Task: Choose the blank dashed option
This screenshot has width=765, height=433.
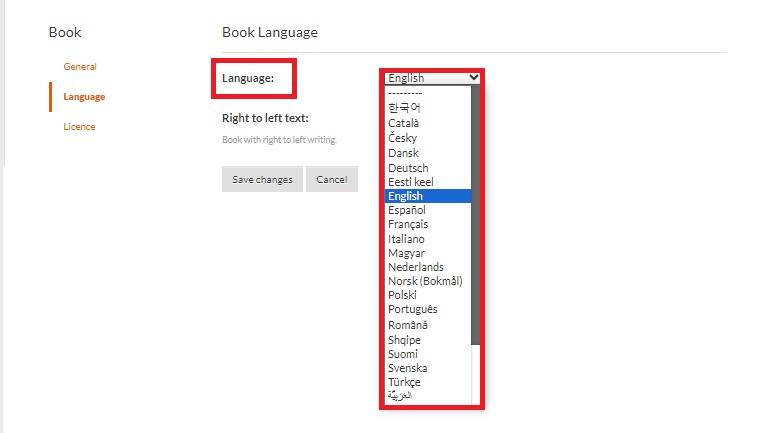Action: click(x=404, y=93)
